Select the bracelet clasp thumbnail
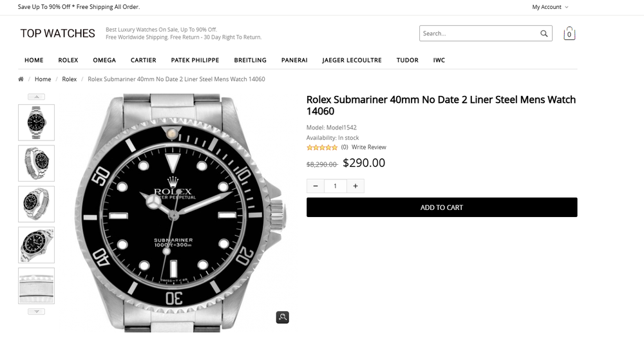 pyautogui.click(x=37, y=286)
